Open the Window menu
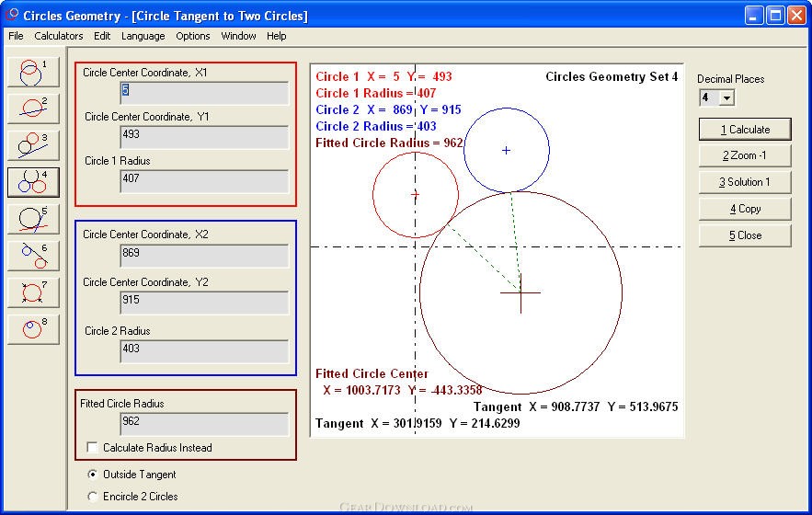This screenshot has height=515, width=812. [x=238, y=36]
